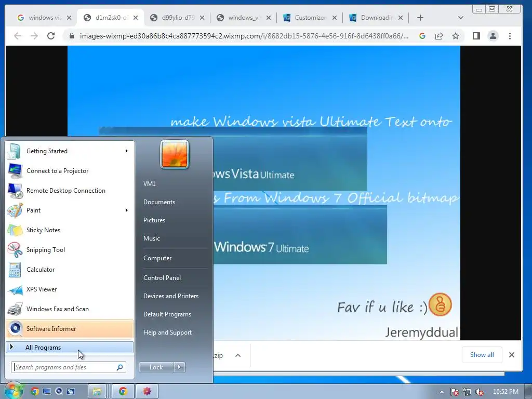Click the user account picture in the Start menu
Viewport: 532px width, 399px height.
(x=175, y=154)
